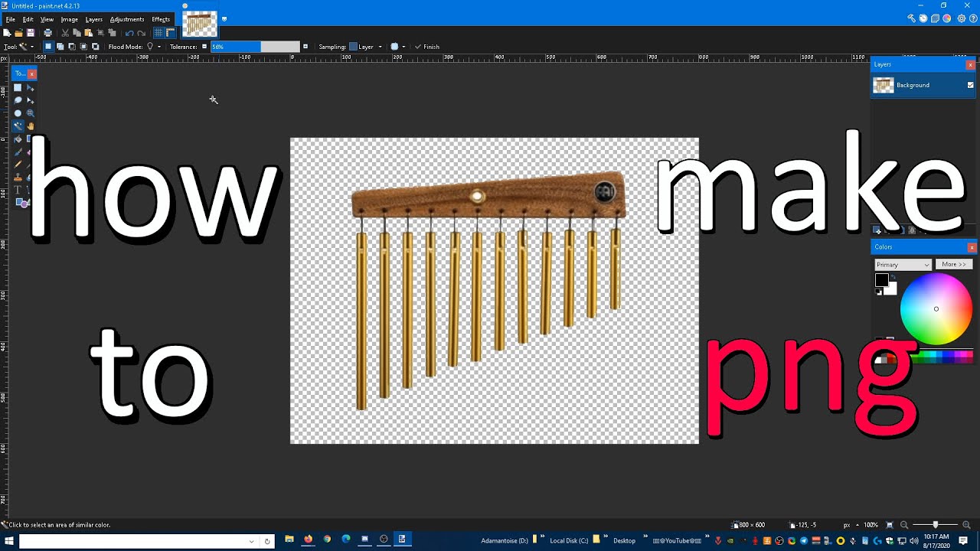Choose Replace selection mode
980x551 pixels.
[x=48, y=47]
